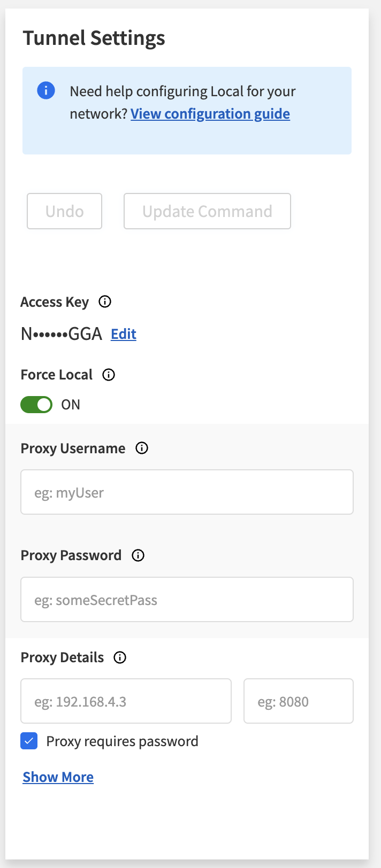View the Proxy Username info icon

[x=141, y=448]
